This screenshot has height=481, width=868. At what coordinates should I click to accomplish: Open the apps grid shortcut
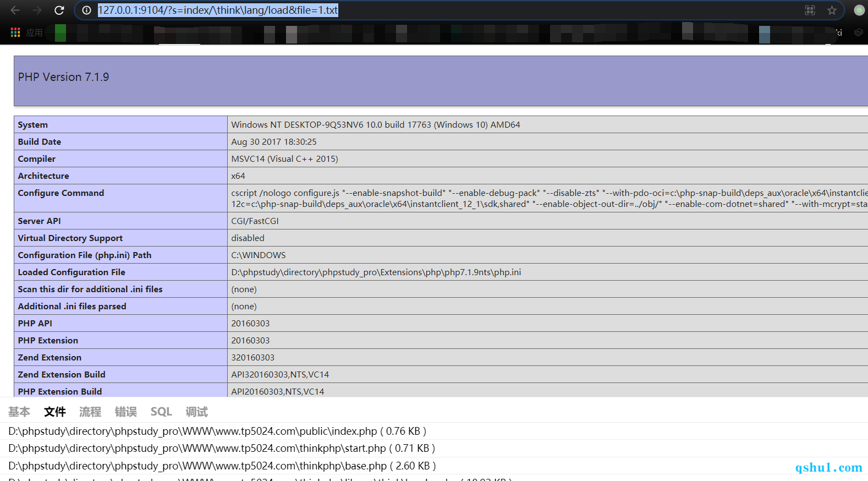pyautogui.click(x=15, y=32)
